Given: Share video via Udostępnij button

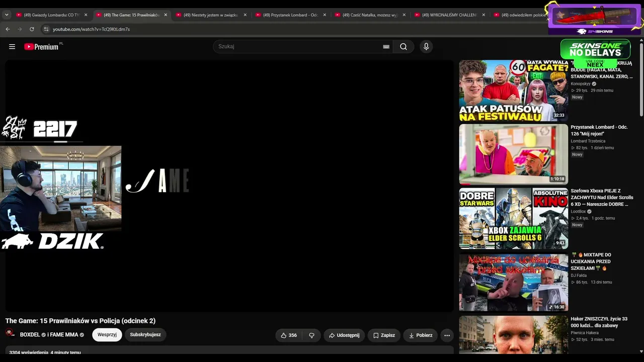Looking at the screenshot, I should point(344,335).
